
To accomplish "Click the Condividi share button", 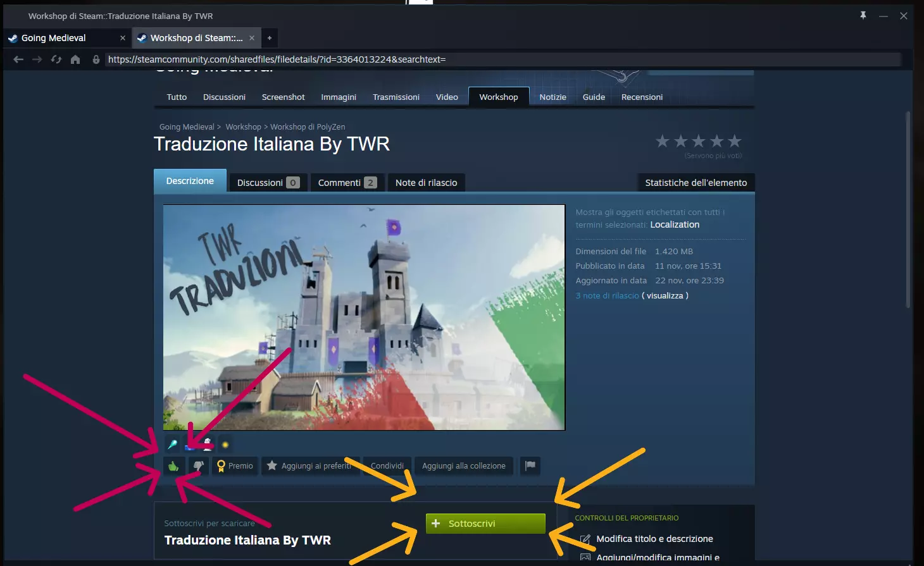I will point(387,466).
